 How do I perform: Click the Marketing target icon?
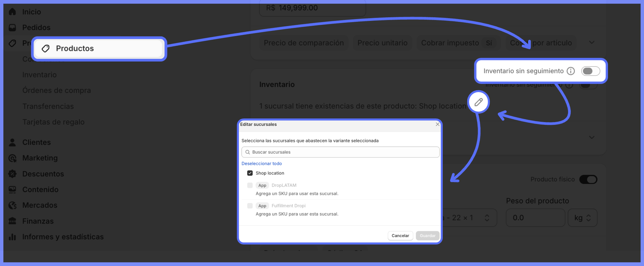(x=12, y=158)
